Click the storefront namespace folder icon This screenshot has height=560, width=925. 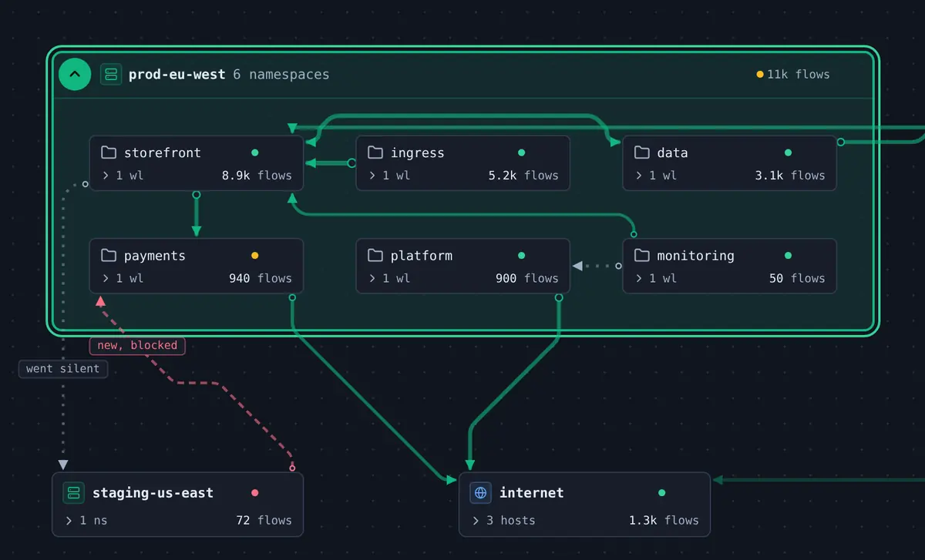pos(109,153)
